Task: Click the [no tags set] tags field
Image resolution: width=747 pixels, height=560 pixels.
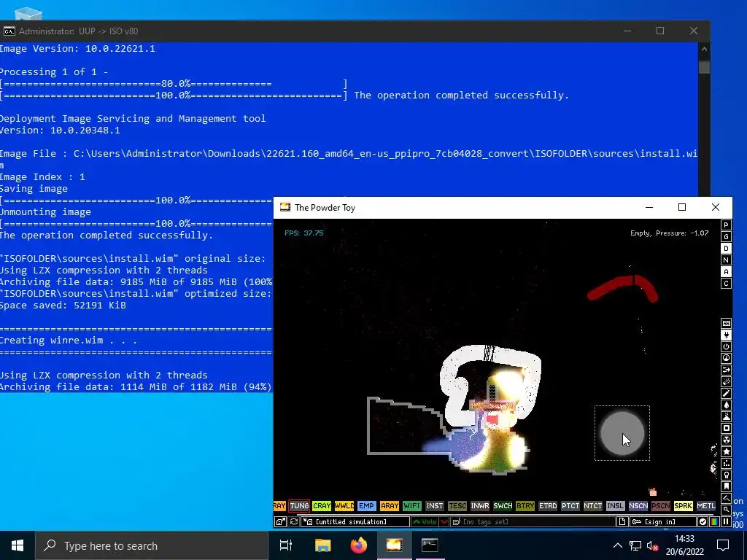Action: click(533, 522)
